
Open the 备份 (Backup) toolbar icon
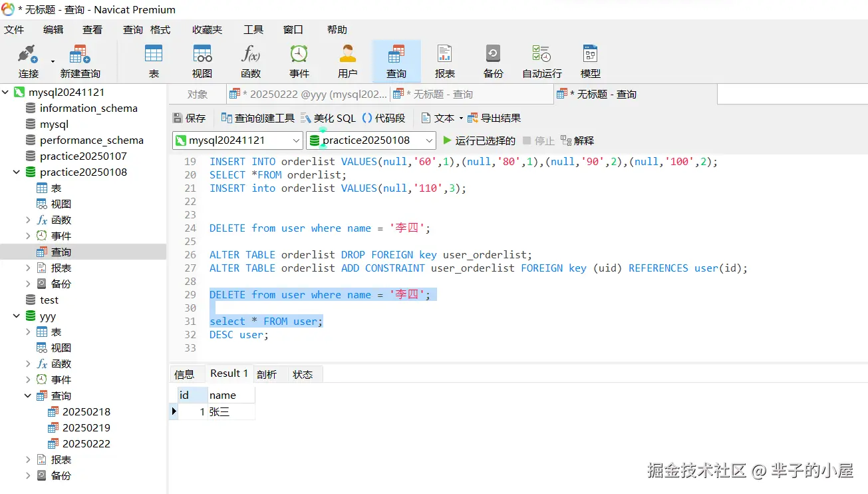(494, 61)
